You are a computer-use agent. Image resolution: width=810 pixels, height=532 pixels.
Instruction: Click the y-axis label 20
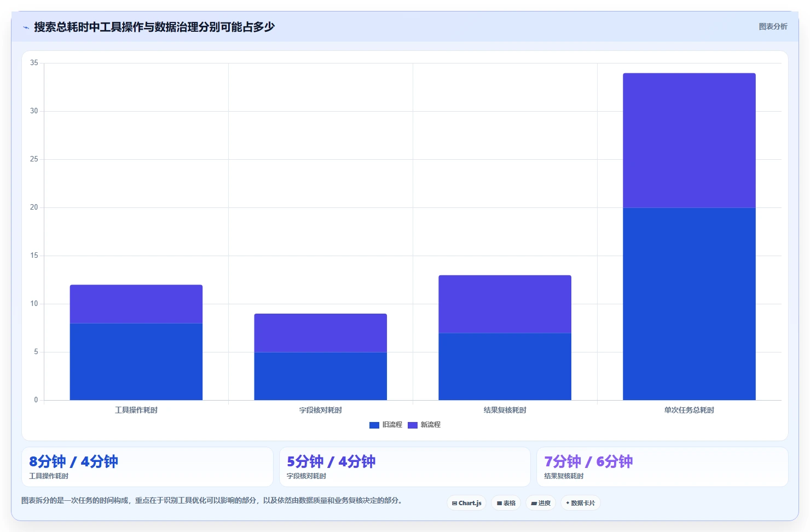tap(34, 207)
